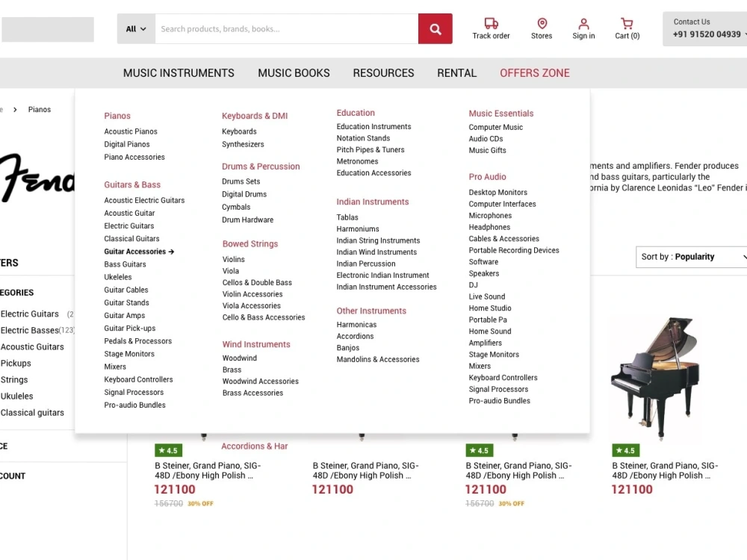This screenshot has width=747, height=560.
Task: Go to Harmoniums
Action: click(x=358, y=229)
